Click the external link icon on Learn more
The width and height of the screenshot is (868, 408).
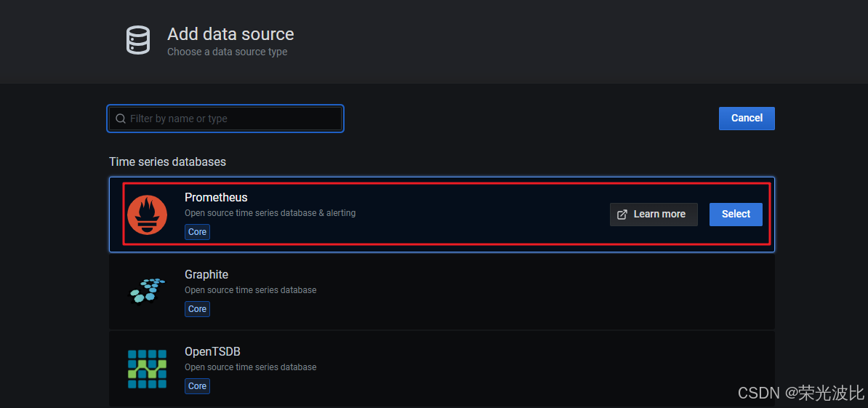[622, 215]
